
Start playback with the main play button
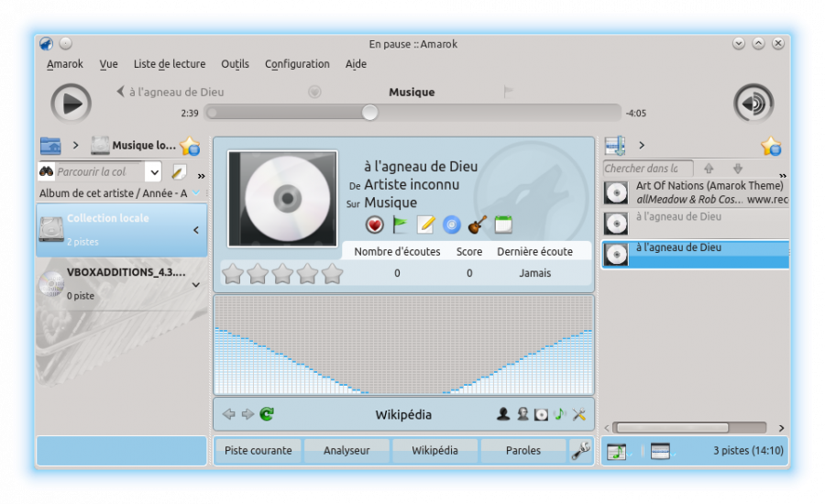point(71,104)
